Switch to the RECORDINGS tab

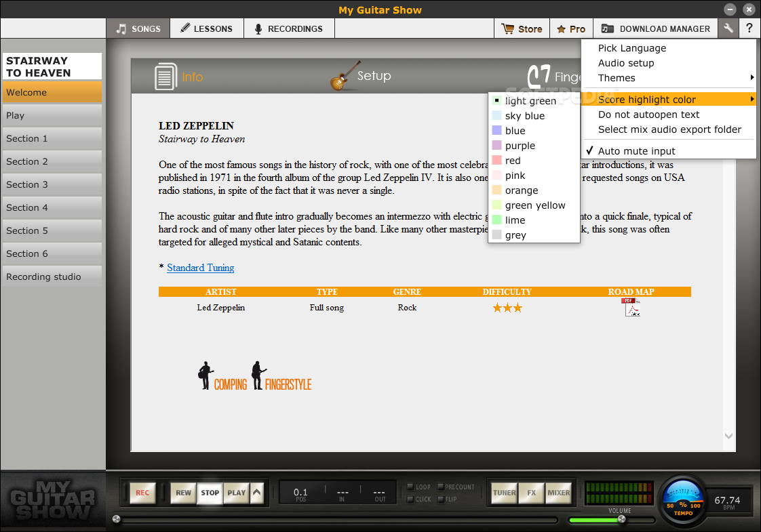click(289, 28)
